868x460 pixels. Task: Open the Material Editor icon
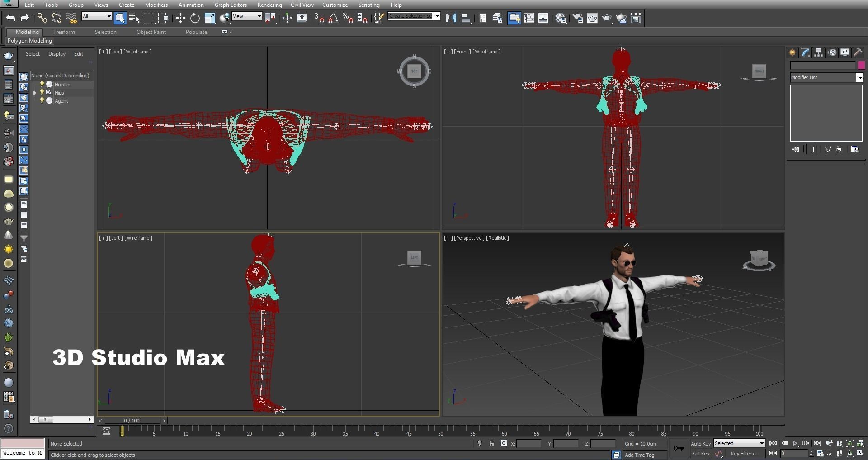(x=561, y=18)
